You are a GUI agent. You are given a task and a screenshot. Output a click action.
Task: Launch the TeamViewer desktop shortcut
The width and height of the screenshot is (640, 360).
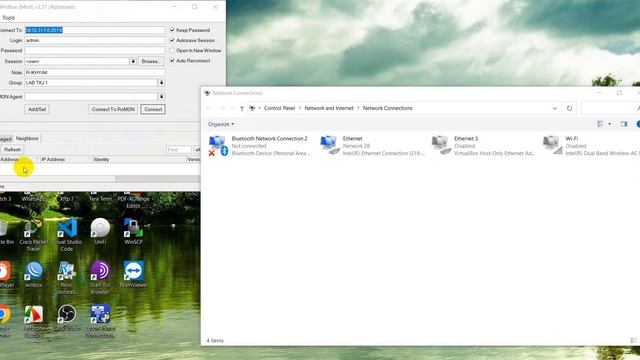133,274
